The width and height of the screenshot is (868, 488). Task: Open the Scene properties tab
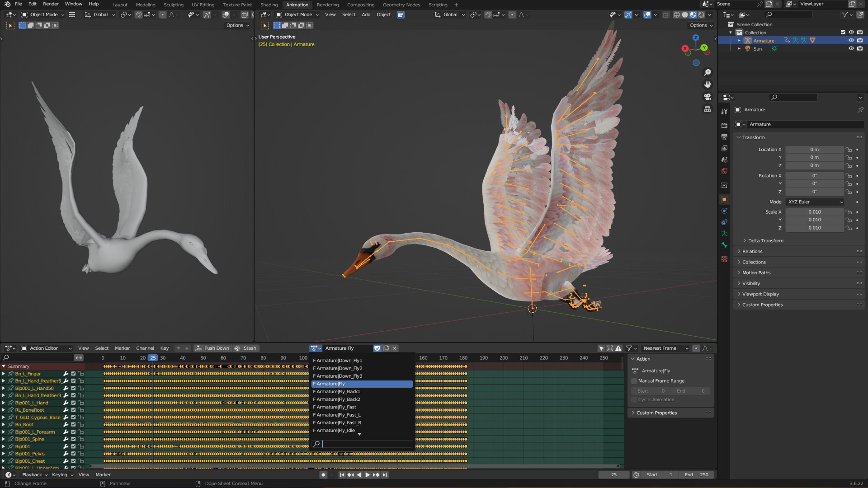tap(724, 160)
